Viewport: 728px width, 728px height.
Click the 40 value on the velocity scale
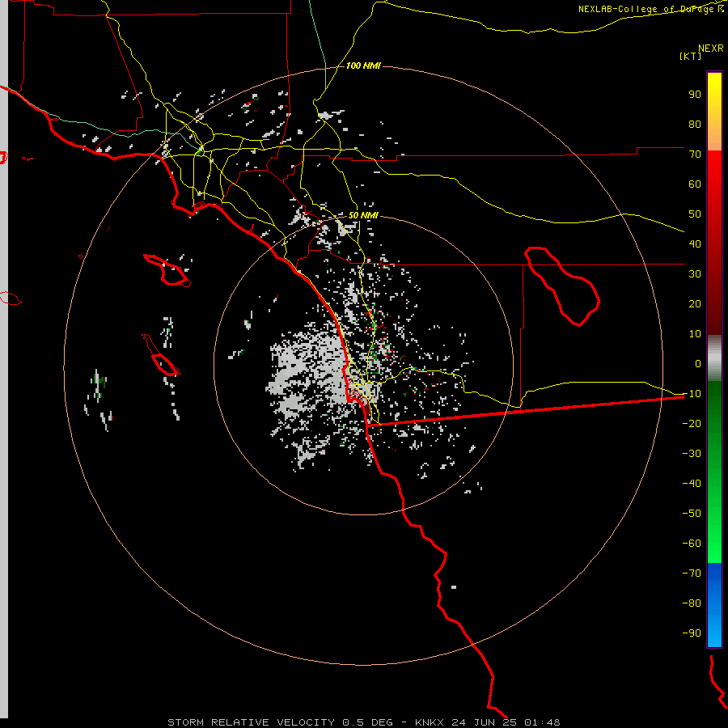pos(695,243)
